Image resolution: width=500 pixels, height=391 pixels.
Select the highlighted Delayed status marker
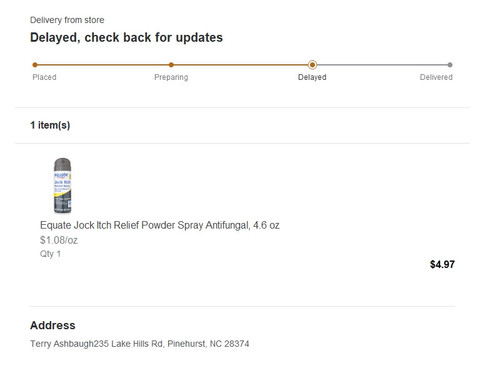(x=312, y=65)
